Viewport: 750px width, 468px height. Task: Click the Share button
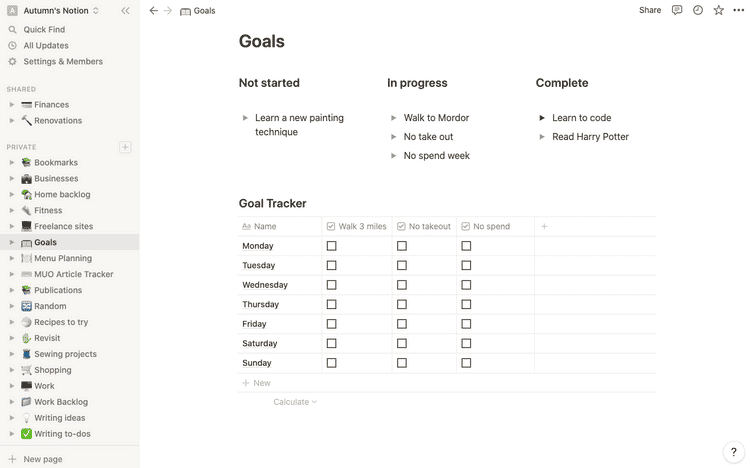coord(650,10)
